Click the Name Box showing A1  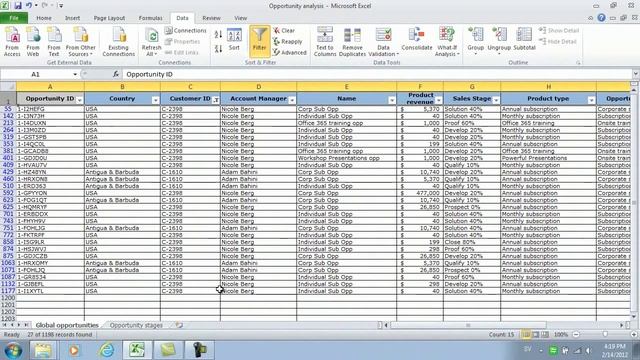(x=36, y=74)
